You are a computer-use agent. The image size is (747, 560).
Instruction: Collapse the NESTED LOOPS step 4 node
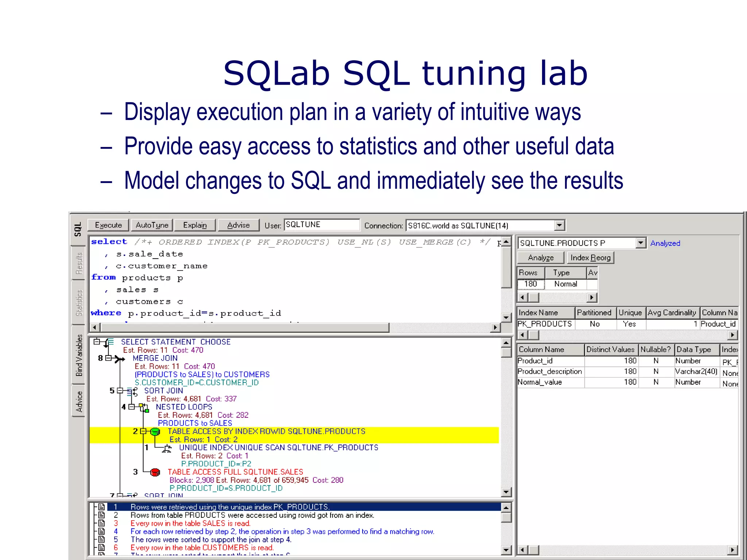[x=131, y=407]
